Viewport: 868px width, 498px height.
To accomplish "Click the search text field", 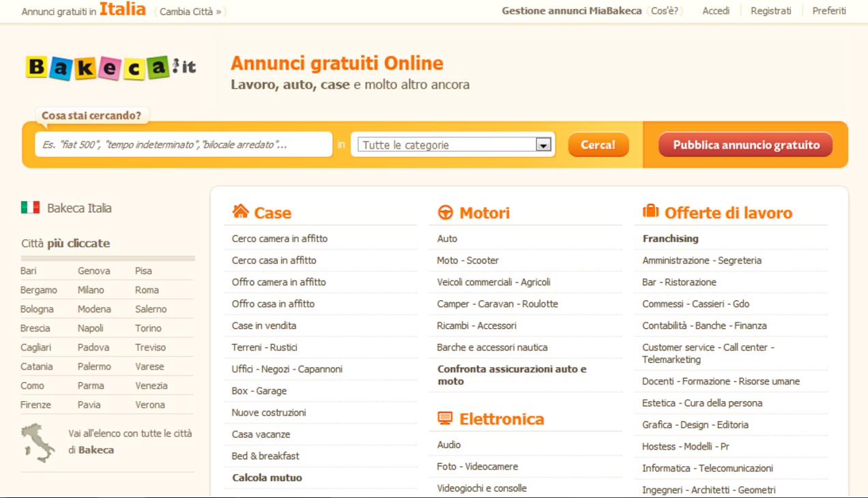I will pyautogui.click(x=184, y=145).
